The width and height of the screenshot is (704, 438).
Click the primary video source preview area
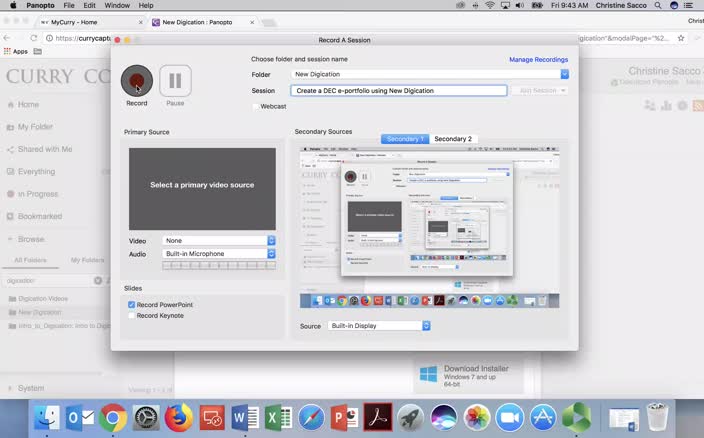pyautogui.click(x=202, y=189)
